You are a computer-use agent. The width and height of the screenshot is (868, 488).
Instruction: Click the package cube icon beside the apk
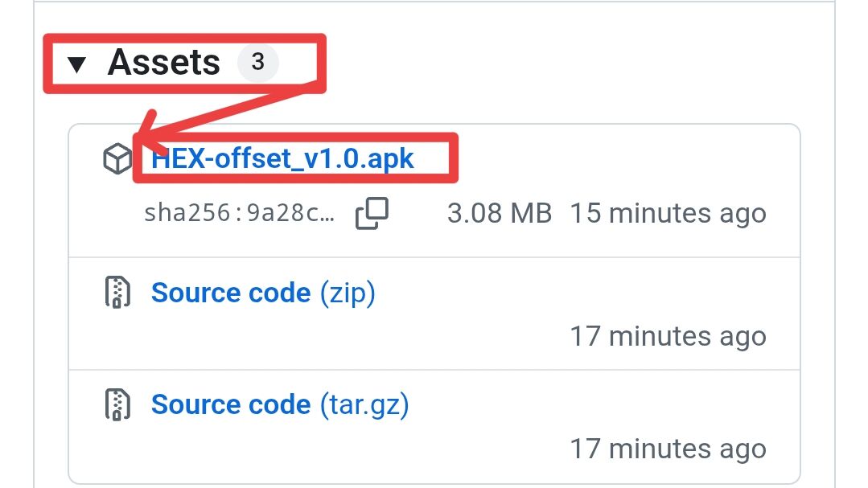(x=117, y=159)
